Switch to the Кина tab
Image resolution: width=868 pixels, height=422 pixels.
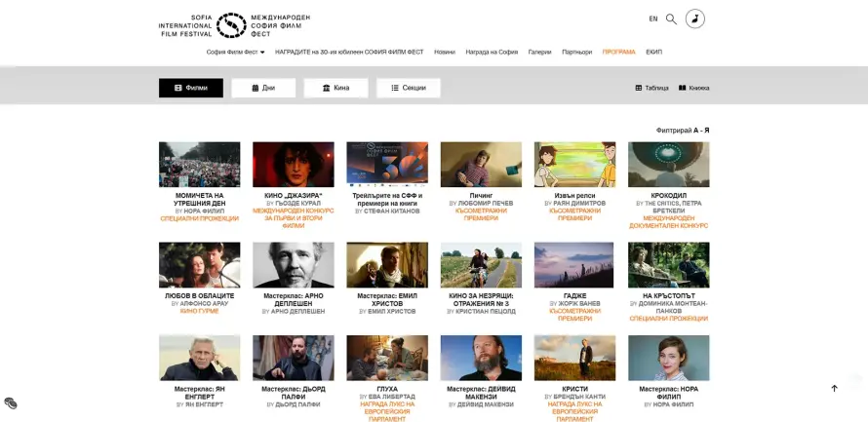[x=336, y=88]
